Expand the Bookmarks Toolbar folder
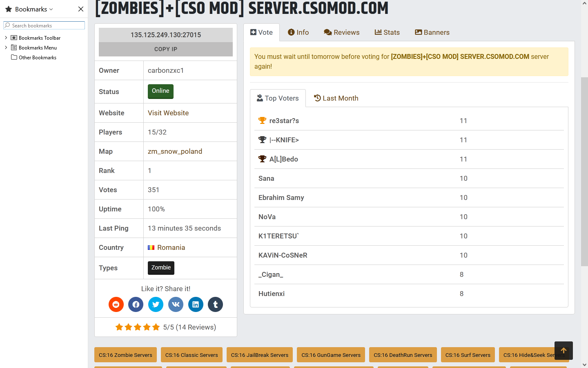The height and width of the screenshot is (368, 588). (x=6, y=38)
